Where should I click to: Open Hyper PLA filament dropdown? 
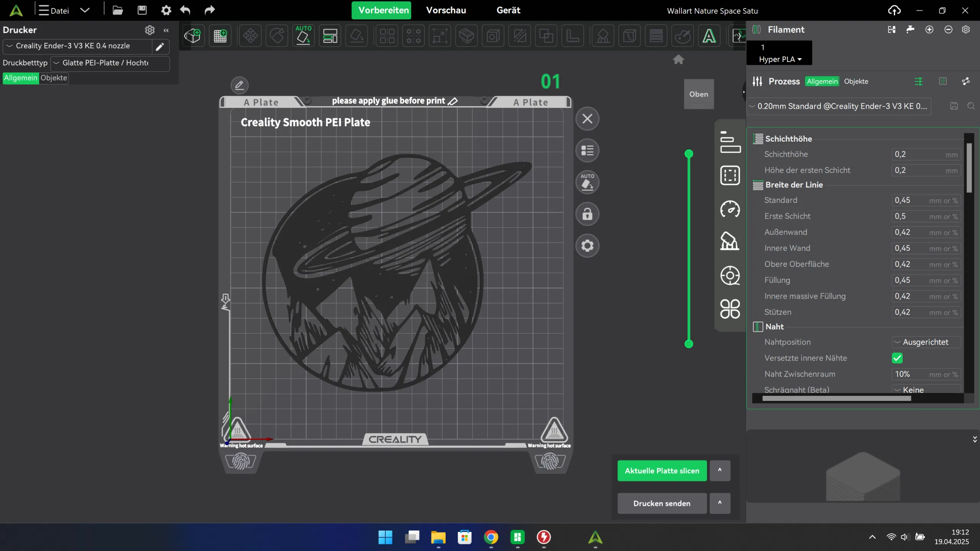tap(780, 59)
